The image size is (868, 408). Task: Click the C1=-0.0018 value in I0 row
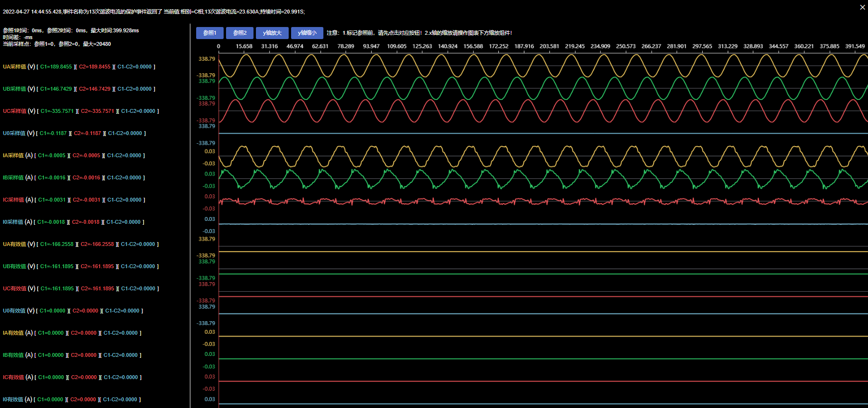[51, 222]
